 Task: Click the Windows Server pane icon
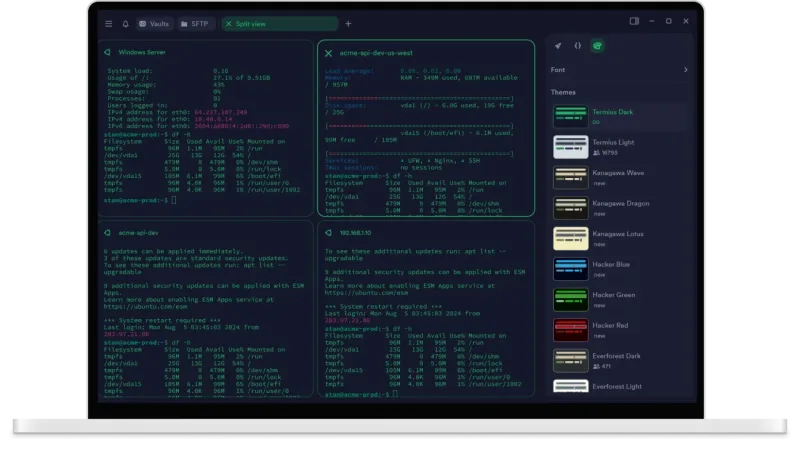click(107, 52)
